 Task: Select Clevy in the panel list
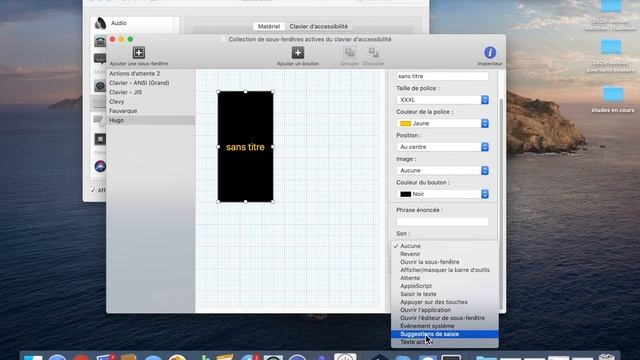[x=151, y=102]
